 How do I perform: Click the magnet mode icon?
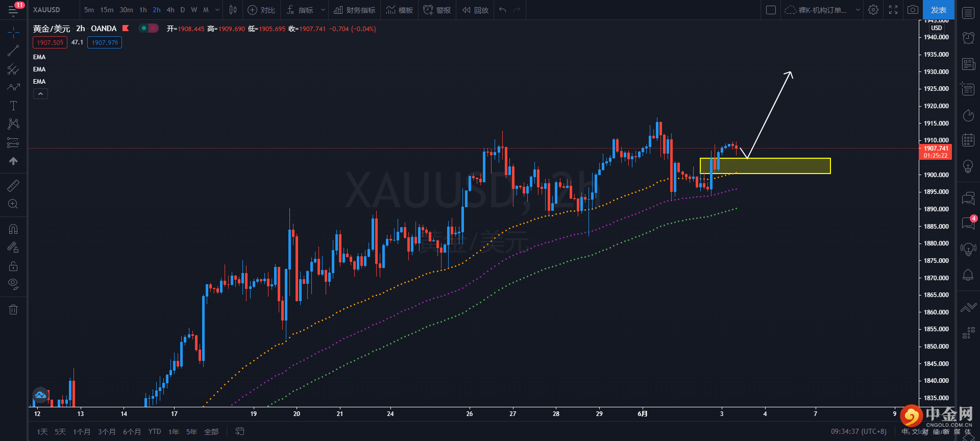click(13, 229)
